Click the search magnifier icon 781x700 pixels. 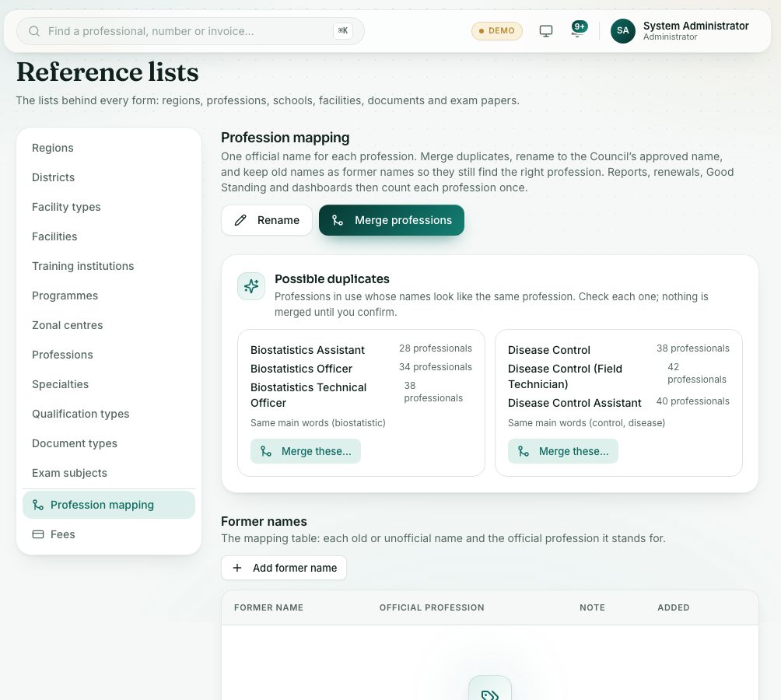34,31
